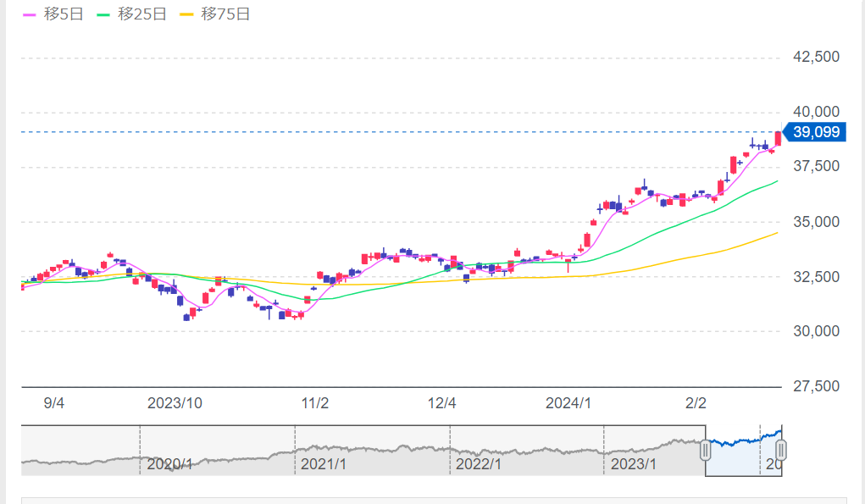Viewport: 865px width, 504px height.
Task: Click the 2024/1 date label on x-axis
Action: coord(568,403)
